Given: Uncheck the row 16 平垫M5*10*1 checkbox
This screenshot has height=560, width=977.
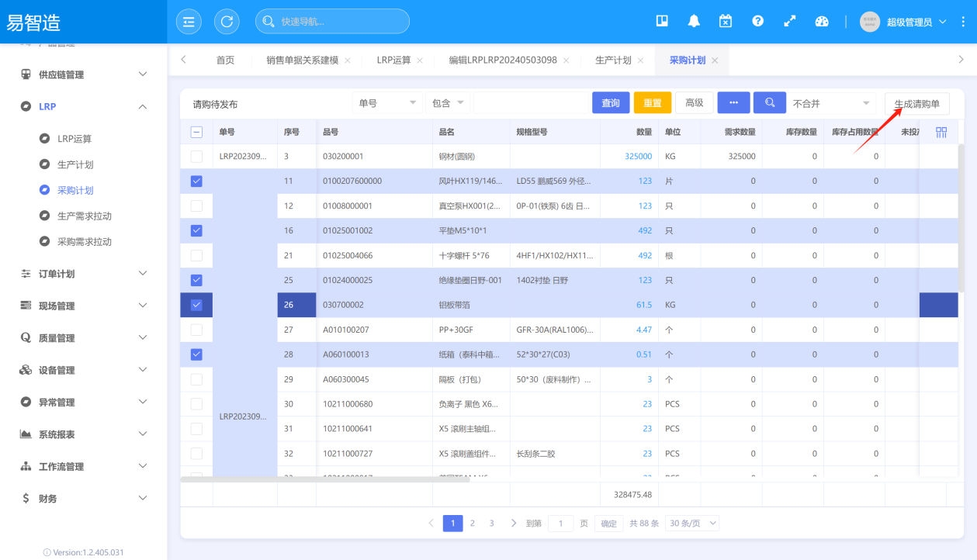Looking at the screenshot, I should coord(196,230).
